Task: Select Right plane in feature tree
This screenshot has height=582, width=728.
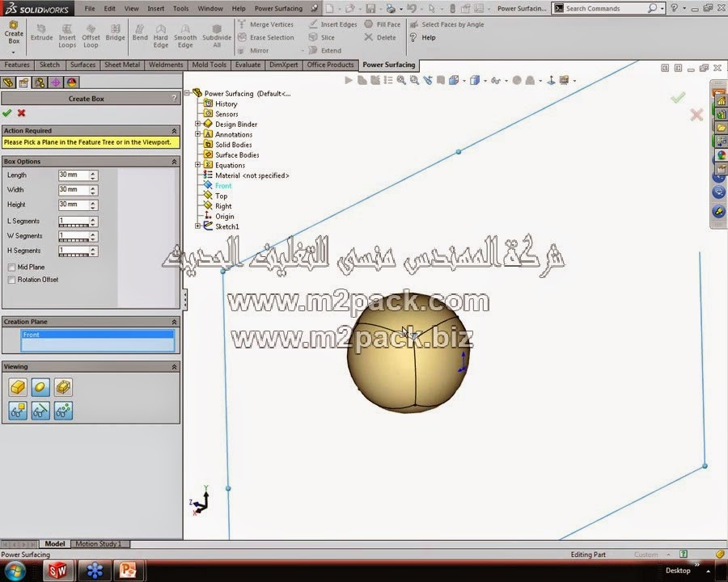Action: tap(223, 206)
